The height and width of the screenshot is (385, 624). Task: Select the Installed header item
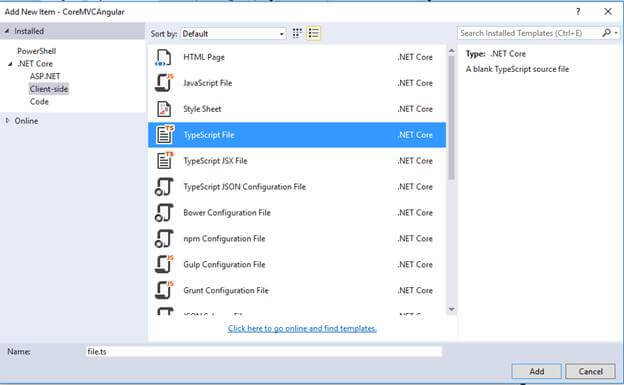(x=29, y=31)
